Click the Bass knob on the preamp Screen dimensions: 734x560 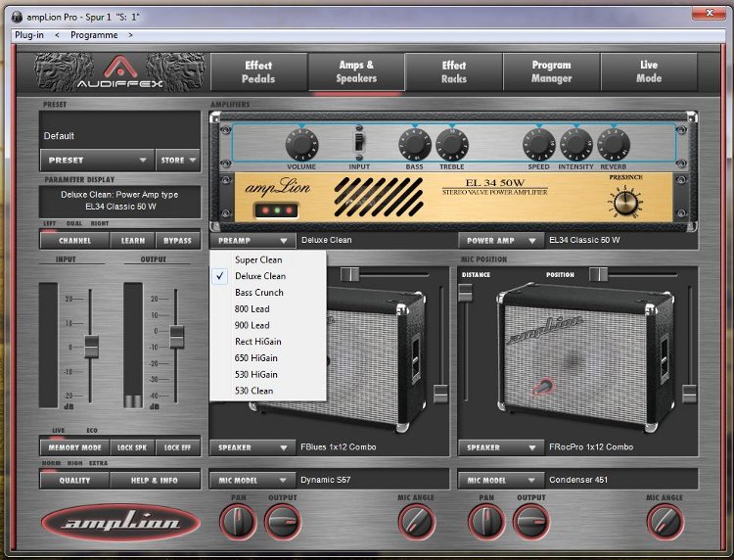pyautogui.click(x=415, y=145)
